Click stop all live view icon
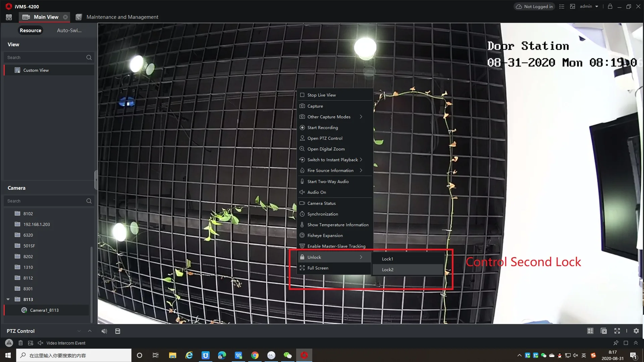The width and height of the screenshot is (644, 362). pyautogui.click(x=604, y=331)
